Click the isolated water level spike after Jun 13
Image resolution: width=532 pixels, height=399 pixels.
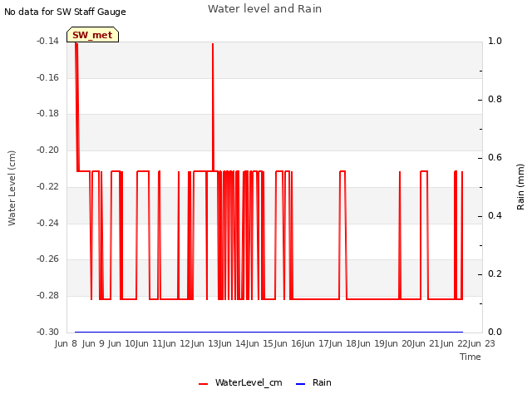tap(213, 107)
